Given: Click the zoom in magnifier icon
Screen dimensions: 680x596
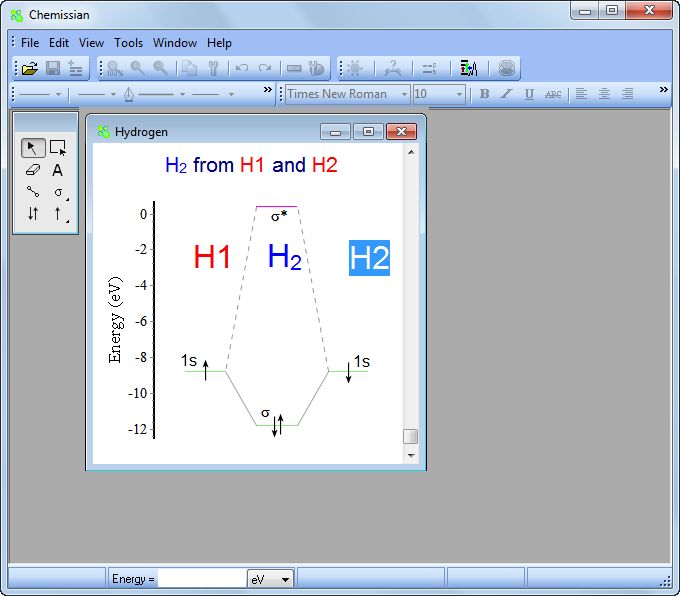Looking at the screenshot, I should click(138, 68).
